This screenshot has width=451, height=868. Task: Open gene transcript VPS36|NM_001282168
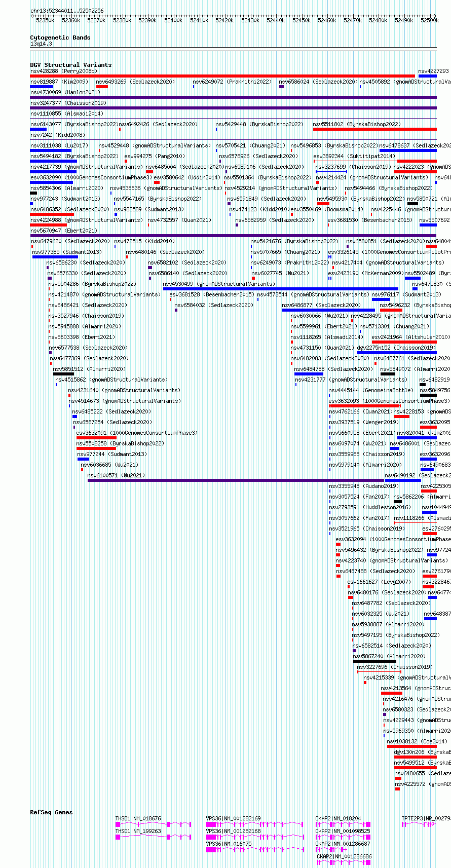(x=233, y=831)
